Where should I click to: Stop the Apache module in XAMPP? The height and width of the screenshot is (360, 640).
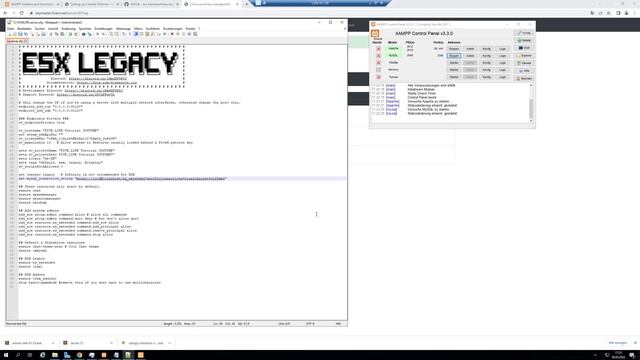click(454, 49)
